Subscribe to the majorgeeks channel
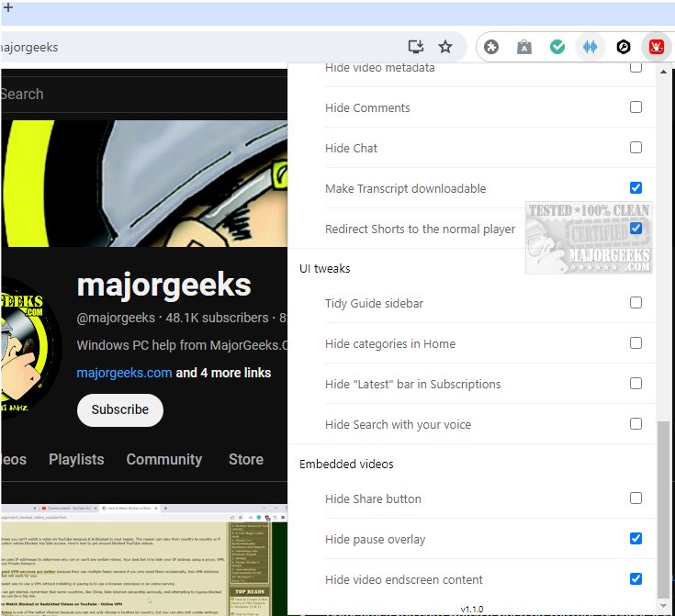675x616 pixels. click(120, 409)
